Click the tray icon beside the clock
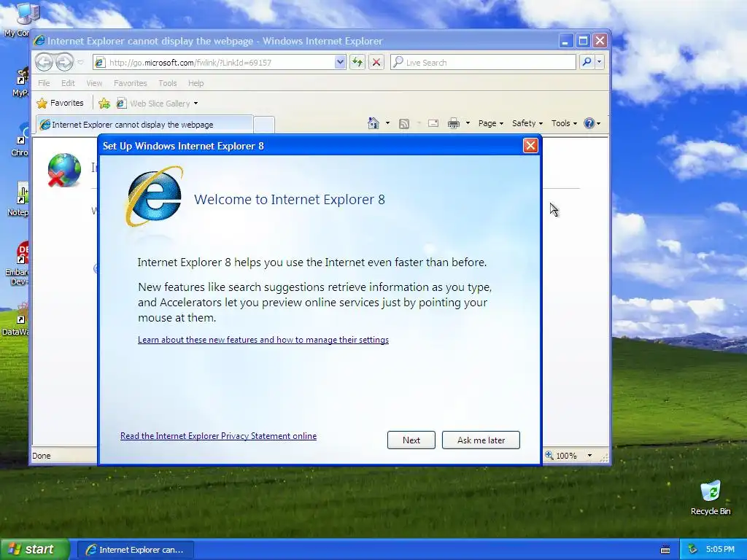 click(x=693, y=549)
